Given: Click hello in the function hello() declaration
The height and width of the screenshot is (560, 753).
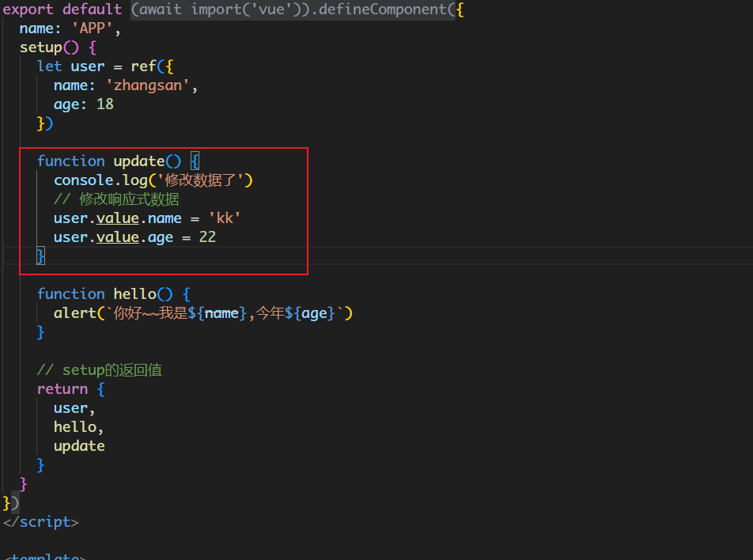Looking at the screenshot, I should tap(134, 294).
